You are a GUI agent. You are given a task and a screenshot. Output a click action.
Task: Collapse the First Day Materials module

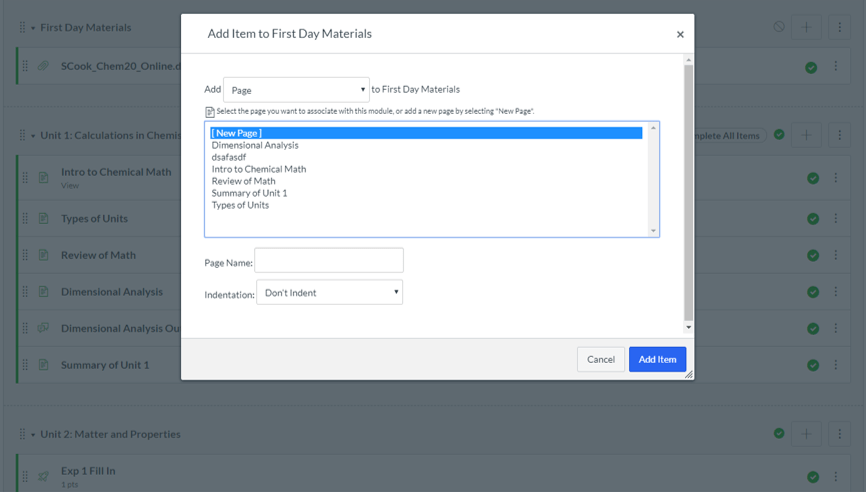[x=33, y=28]
